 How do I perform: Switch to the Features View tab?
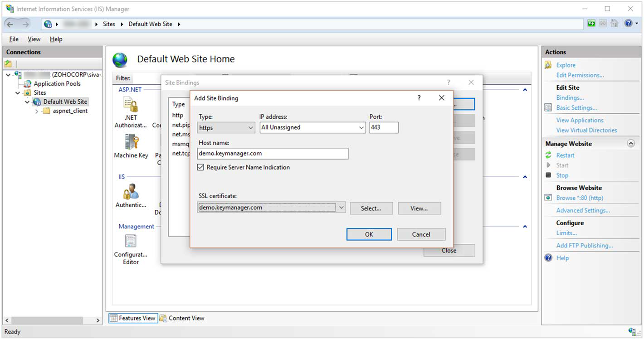click(x=133, y=318)
